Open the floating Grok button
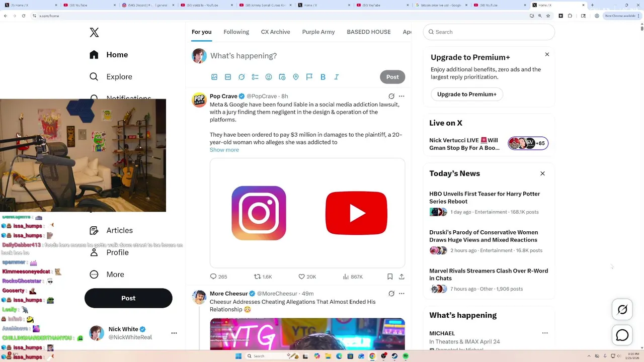 click(x=622, y=310)
